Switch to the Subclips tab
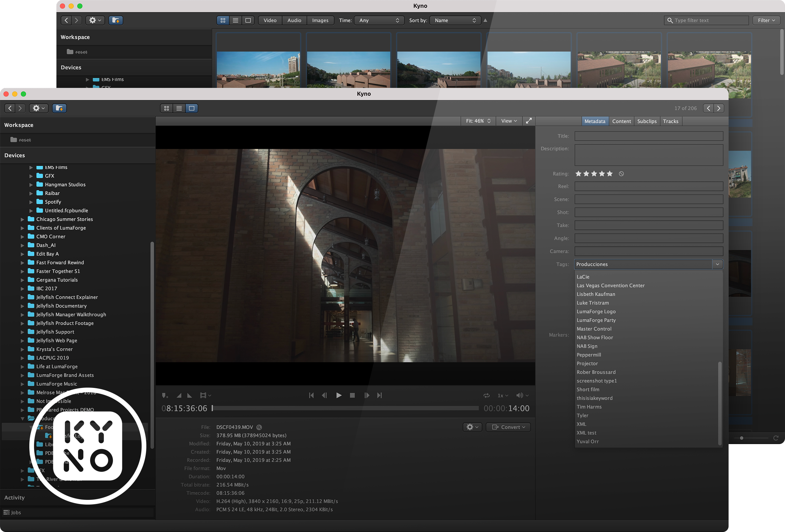 [x=646, y=121]
